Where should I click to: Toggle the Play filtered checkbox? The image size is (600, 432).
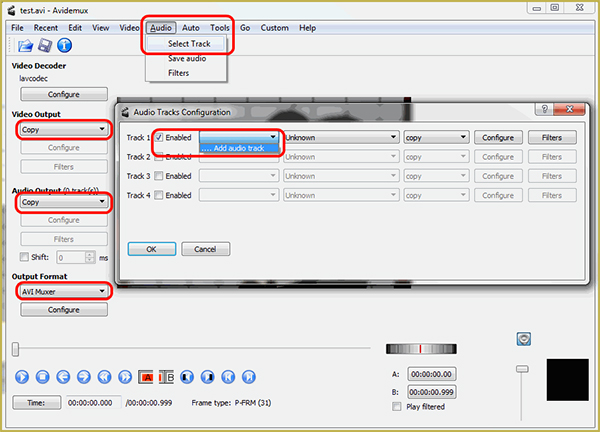click(x=397, y=406)
